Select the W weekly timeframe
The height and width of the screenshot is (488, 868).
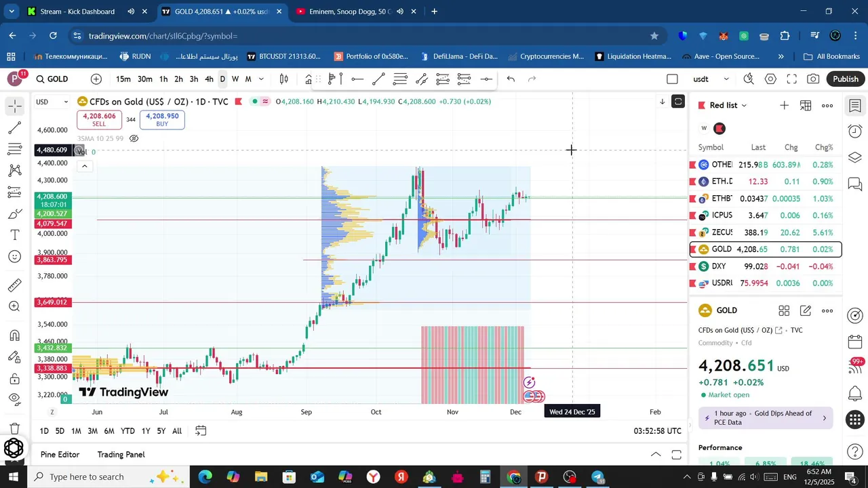[235, 79]
